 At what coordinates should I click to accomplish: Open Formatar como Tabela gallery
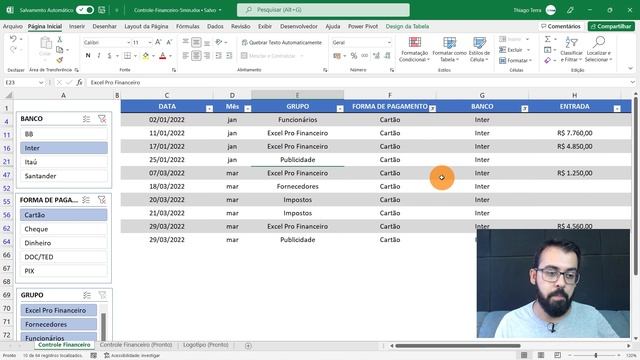pos(449,49)
